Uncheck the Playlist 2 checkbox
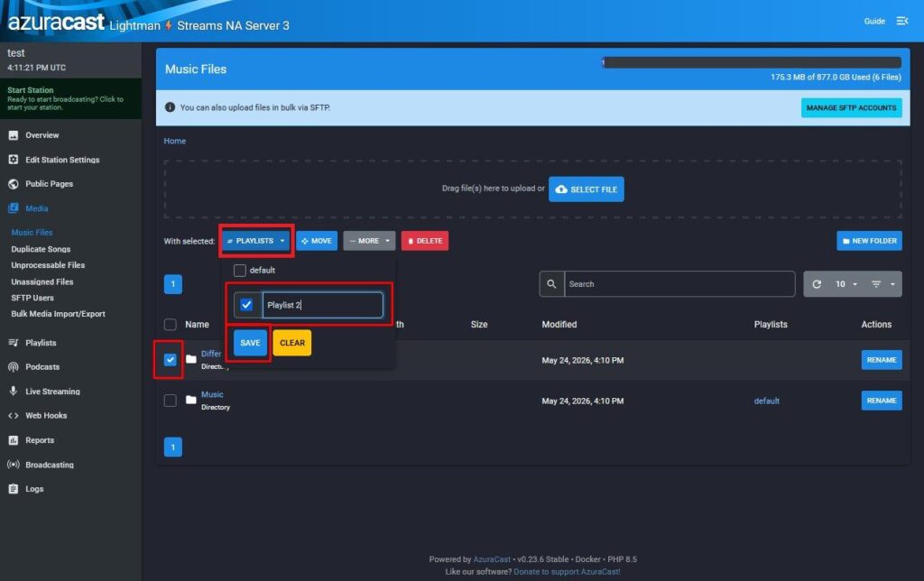Image resolution: width=924 pixels, height=581 pixels. (x=246, y=305)
